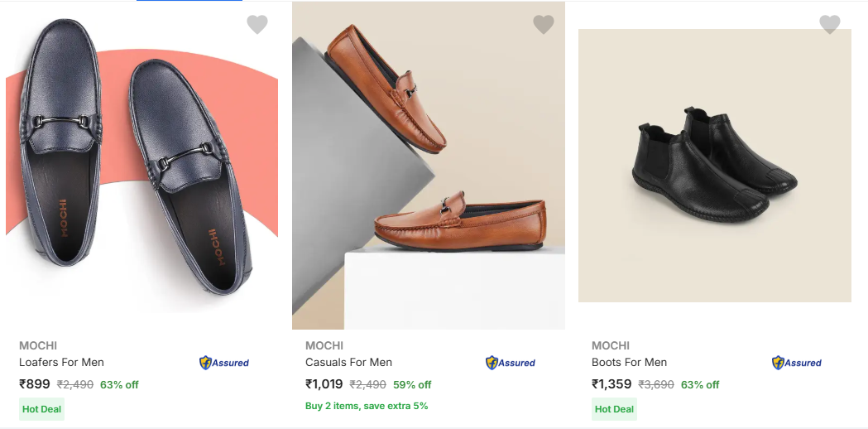The image size is (868, 429).
Task: Open the black Chelsea boots product image
Action: pyautogui.click(x=714, y=166)
